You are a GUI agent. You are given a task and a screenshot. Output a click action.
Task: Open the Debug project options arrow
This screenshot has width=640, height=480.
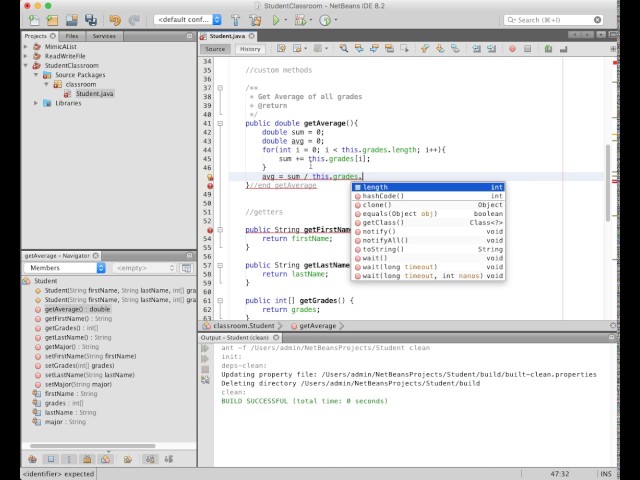(311, 20)
